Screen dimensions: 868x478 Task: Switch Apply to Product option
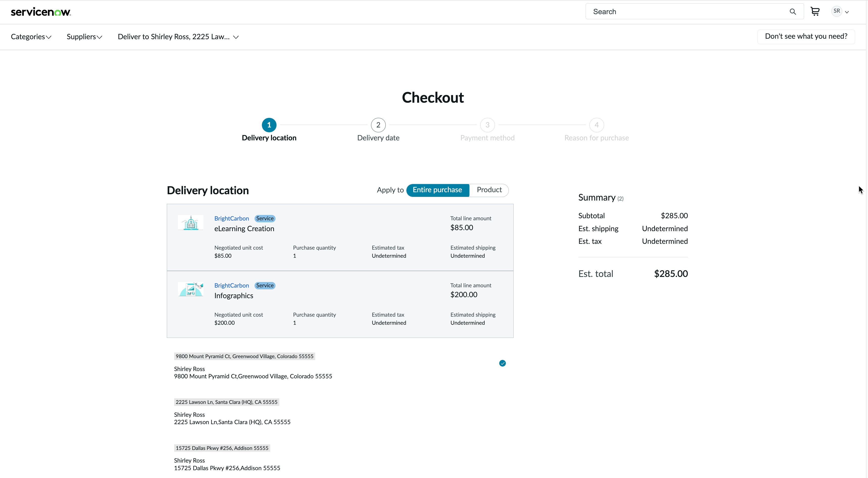click(489, 190)
